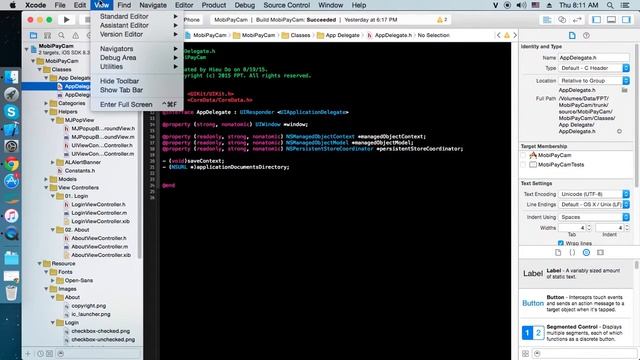Viewport: 640px width, 360px height.
Task: Open Skype from the Dock
Action: (x=11, y=112)
